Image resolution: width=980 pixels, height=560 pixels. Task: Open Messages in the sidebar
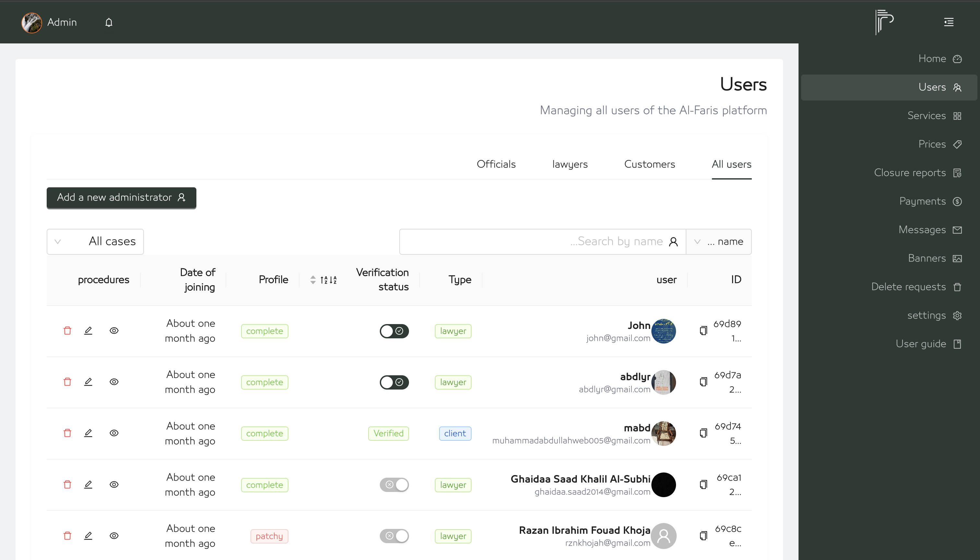889,230
